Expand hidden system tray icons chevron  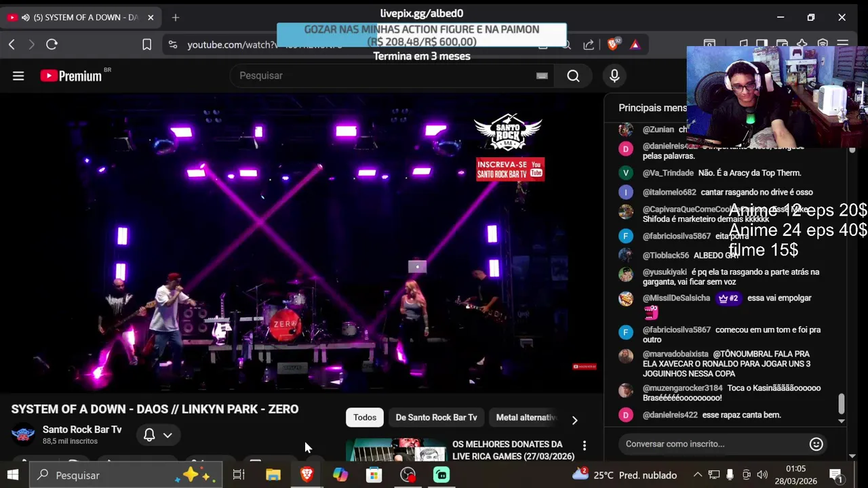pyautogui.click(x=697, y=475)
